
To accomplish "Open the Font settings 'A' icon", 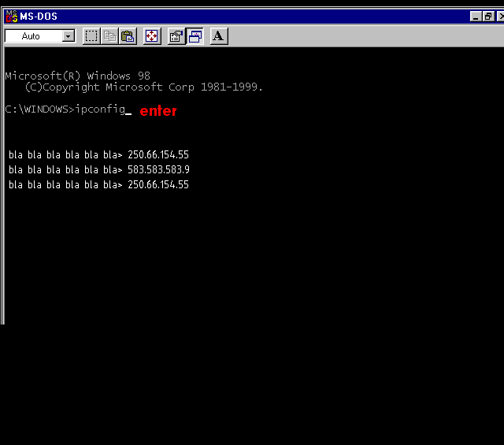I will coord(219,36).
